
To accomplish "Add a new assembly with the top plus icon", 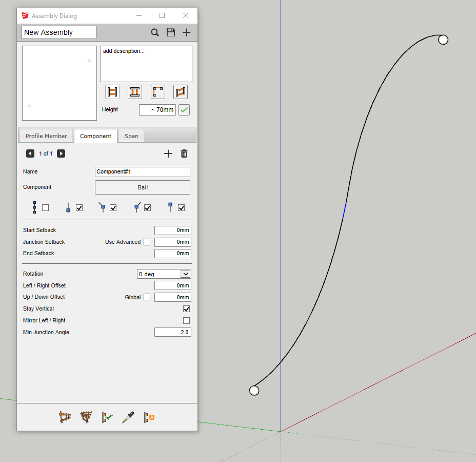I will click(x=186, y=32).
